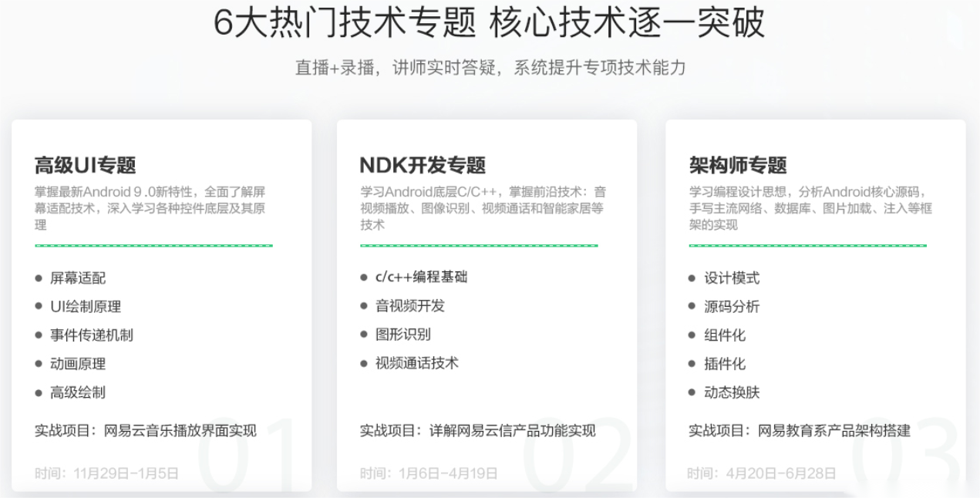This screenshot has width=980, height=498.
Task: Click the 音视频开发 topic
Action: click(410, 306)
